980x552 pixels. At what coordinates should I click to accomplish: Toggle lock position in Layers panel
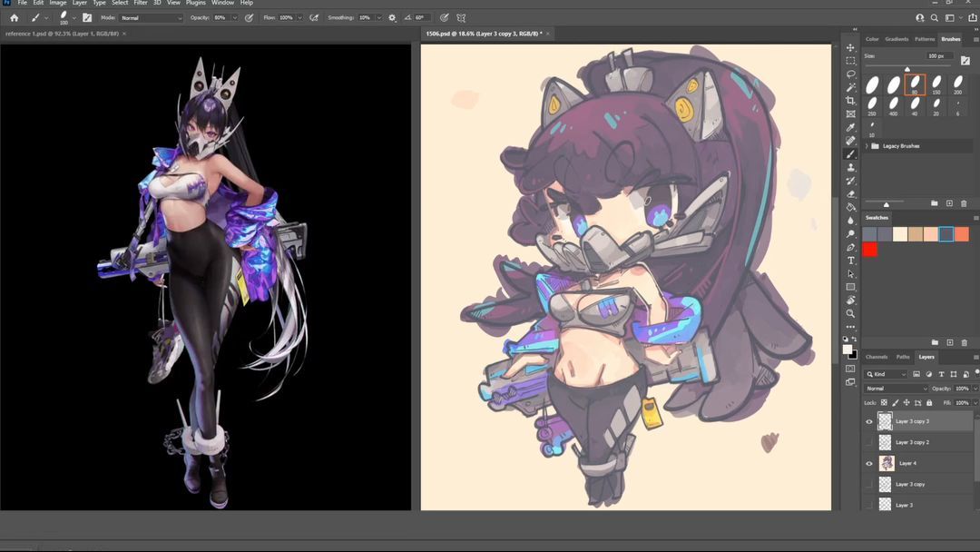tap(906, 402)
